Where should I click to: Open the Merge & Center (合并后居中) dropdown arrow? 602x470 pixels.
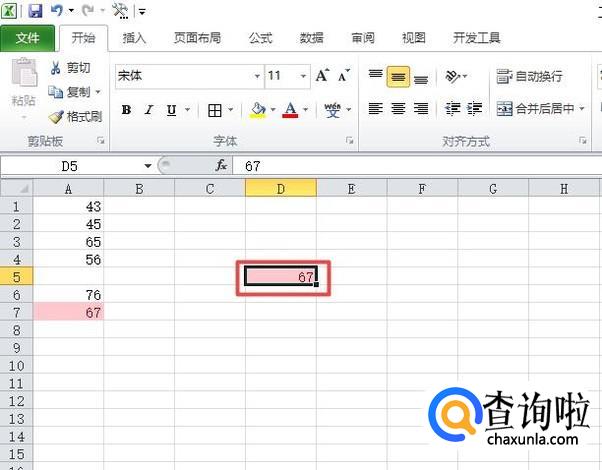tap(582, 109)
